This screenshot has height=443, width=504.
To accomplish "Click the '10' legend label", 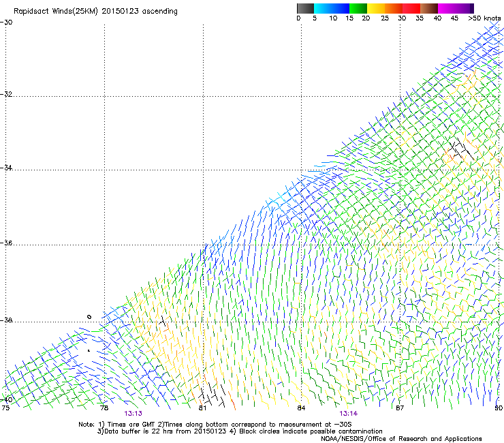I will click(x=333, y=18).
